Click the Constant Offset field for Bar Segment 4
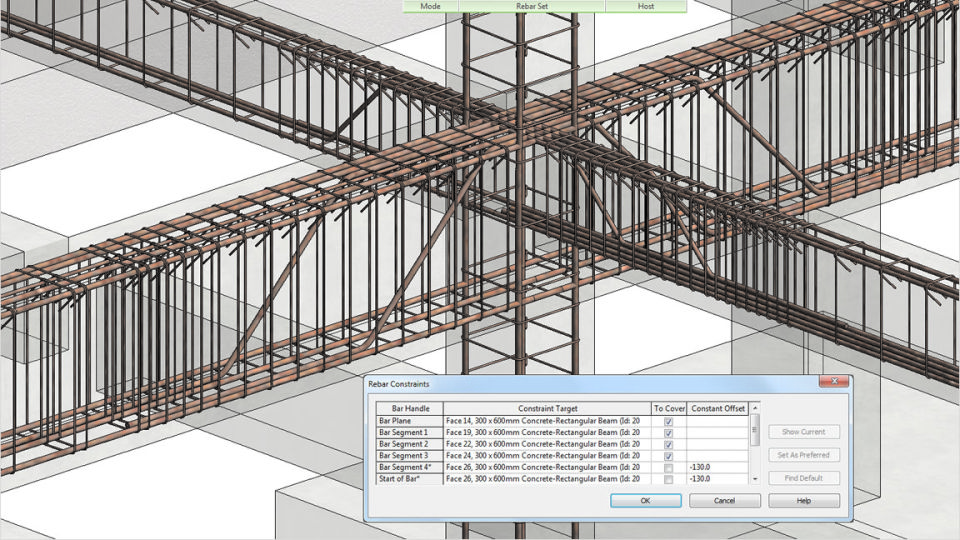The image size is (960, 540). (717, 467)
